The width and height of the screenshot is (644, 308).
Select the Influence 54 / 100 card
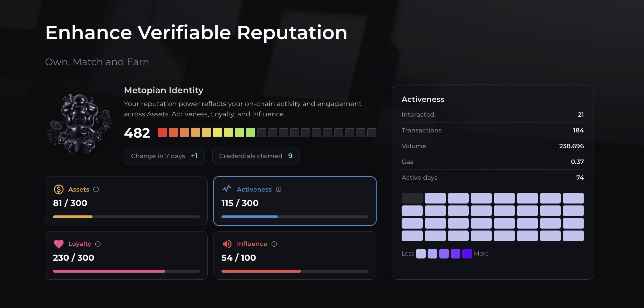point(295,255)
